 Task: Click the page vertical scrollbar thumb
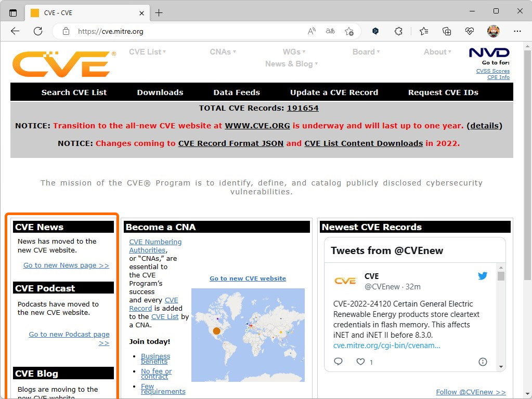(527, 165)
